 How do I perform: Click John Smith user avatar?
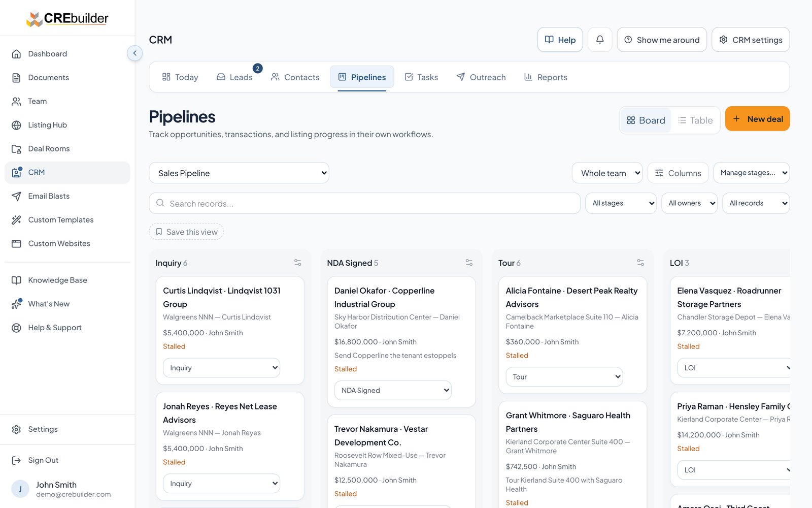(20, 489)
